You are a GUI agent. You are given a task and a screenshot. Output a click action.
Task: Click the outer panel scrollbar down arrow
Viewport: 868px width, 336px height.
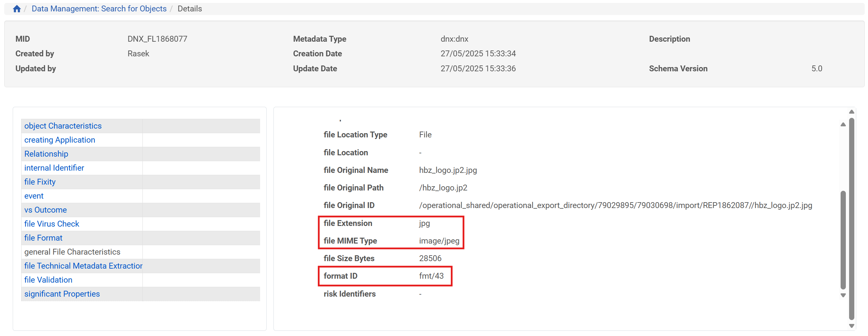point(851,326)
